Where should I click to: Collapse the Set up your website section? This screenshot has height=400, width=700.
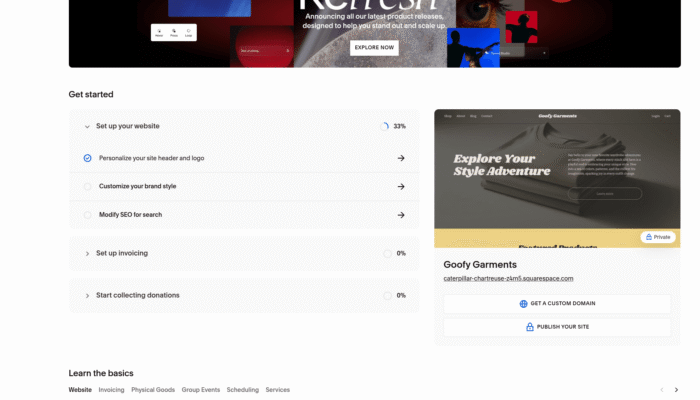[88, 127]
